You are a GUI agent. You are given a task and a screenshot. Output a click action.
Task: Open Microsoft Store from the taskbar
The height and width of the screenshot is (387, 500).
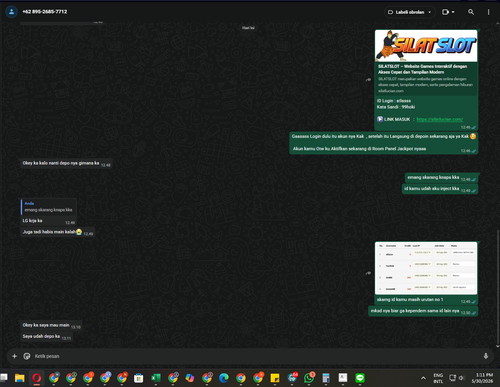(138, 378)
